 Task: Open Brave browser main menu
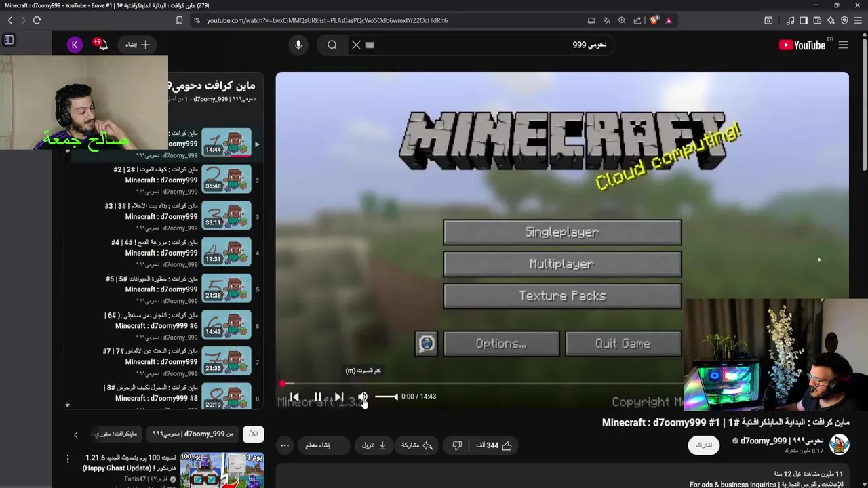pyautogui.click(x=858, y=20)
